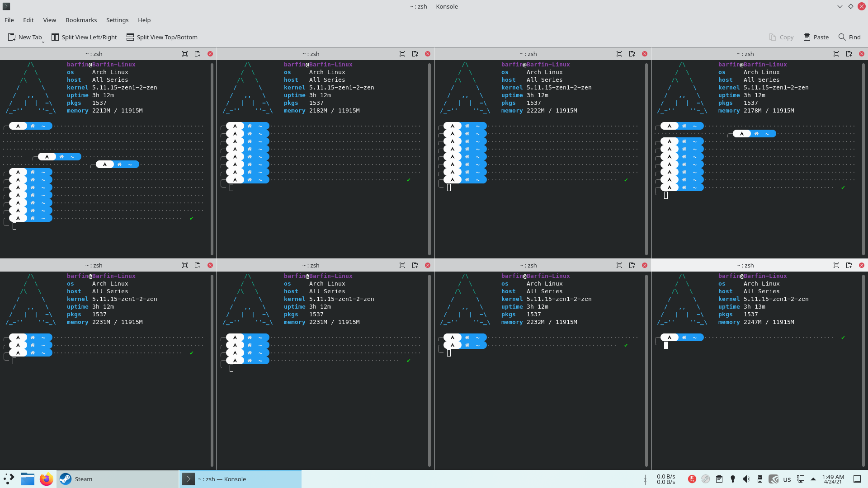
Task: Split the view Top/Bottom
Action: 162,37
